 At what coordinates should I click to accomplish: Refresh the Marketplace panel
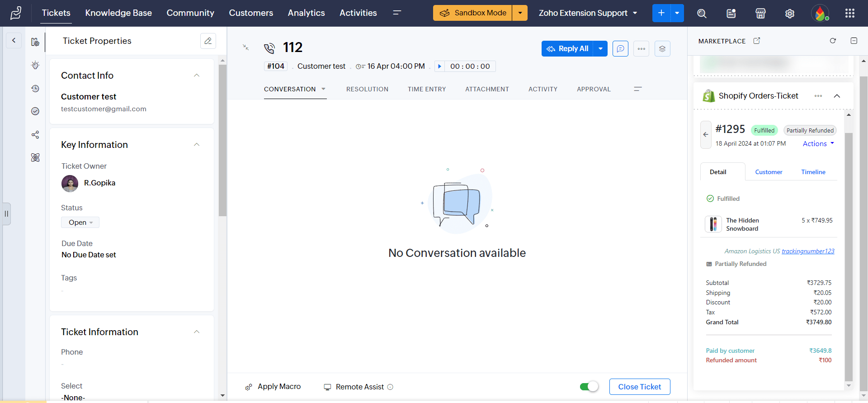point(833,41)
